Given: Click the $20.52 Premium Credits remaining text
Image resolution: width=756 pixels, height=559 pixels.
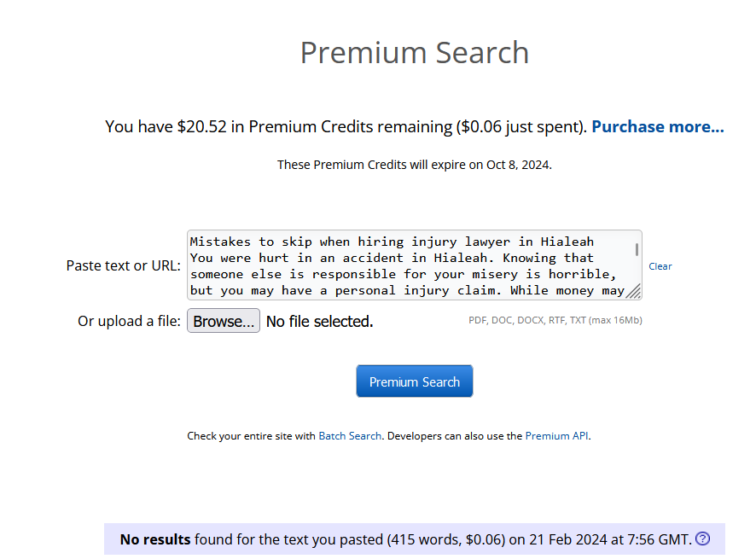Looking at the screenshot, I should click(x=279, y=127).
